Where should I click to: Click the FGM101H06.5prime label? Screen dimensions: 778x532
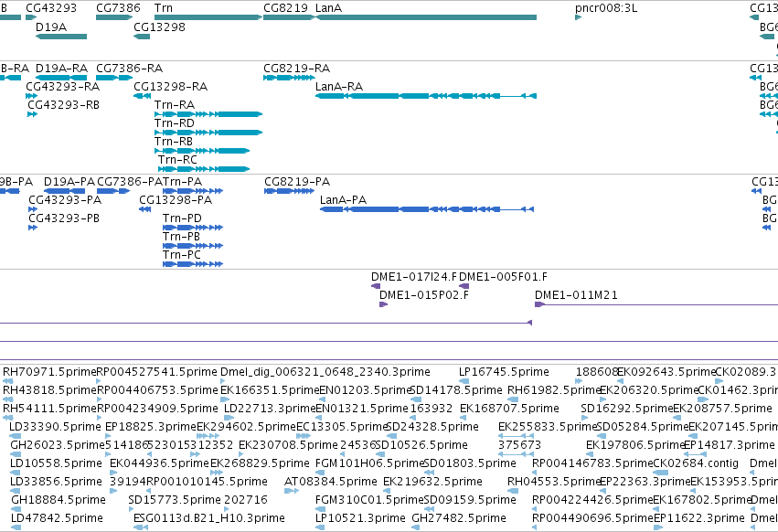[x=370, y=463]
